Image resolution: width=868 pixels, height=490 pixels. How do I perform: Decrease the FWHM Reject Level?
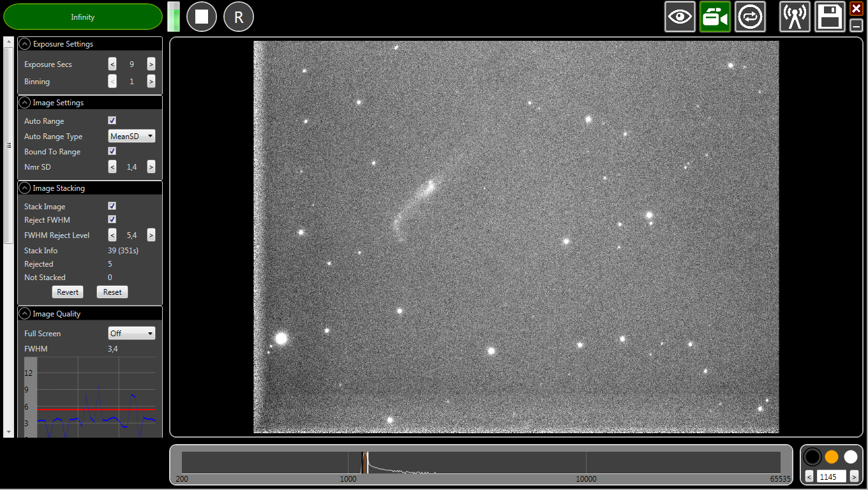click(x=112, y=235)
